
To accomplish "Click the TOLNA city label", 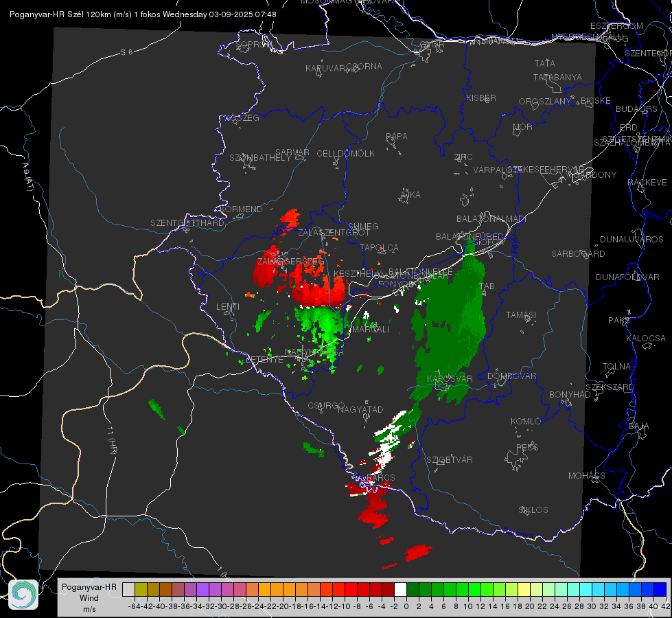I will pyautogui.click(x=616, y=367).
